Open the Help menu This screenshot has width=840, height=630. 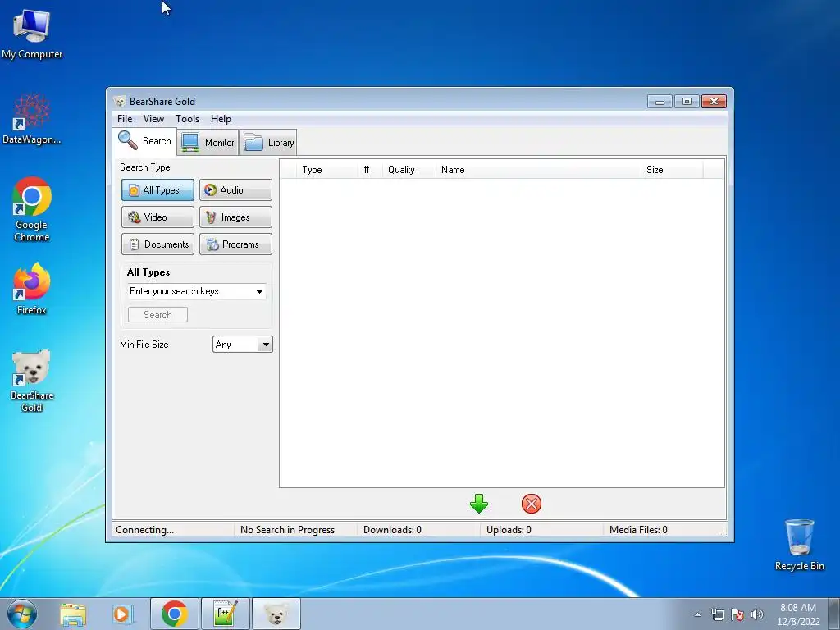(221, 119)
